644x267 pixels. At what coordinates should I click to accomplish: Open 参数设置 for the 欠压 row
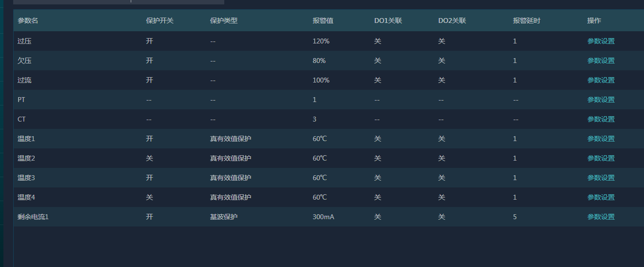click(x=601, y=61)
